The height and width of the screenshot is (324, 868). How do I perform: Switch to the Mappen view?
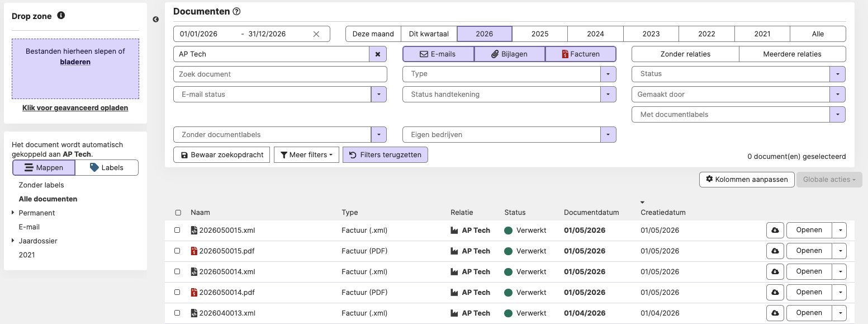[x=44, y=167]
